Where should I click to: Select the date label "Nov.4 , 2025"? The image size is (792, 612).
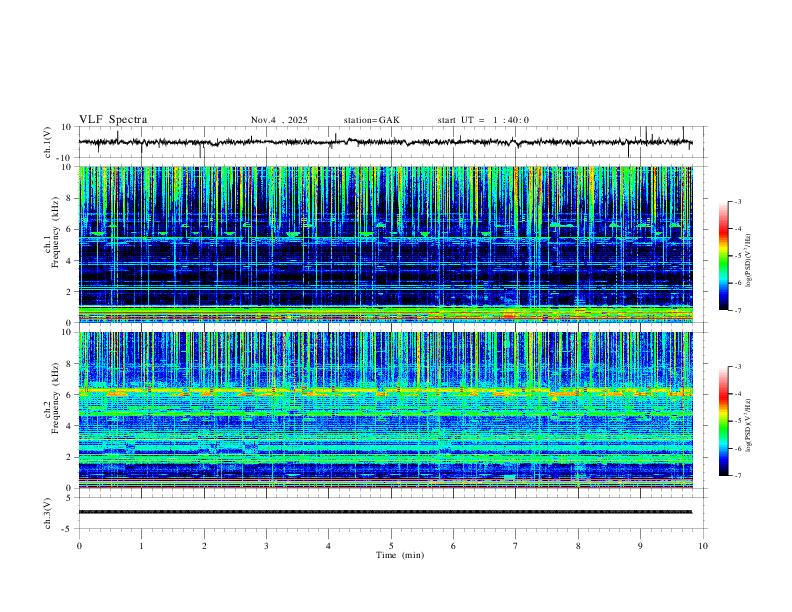[279, 120]
